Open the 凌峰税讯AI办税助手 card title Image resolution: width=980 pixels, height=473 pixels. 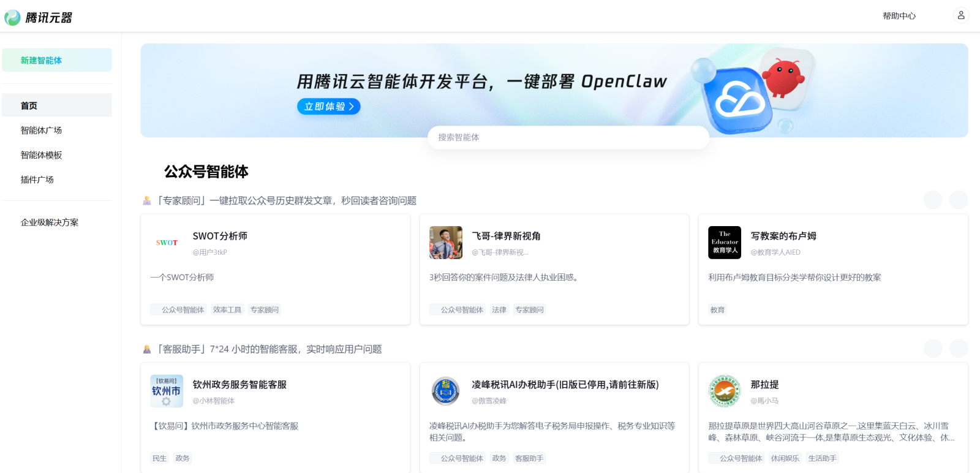(565, 385)
